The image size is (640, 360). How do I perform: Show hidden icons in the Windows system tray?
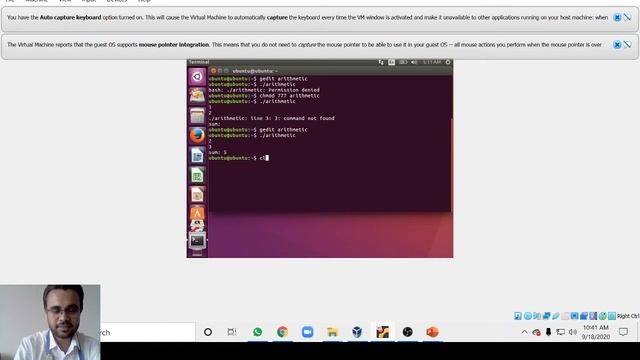tap(524, 332)
